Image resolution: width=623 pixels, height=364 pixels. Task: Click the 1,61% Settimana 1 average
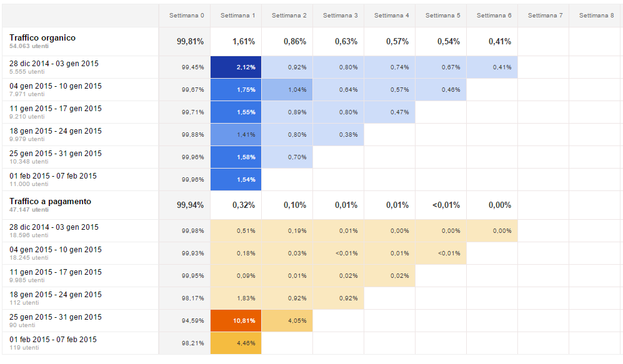(244, 42)
